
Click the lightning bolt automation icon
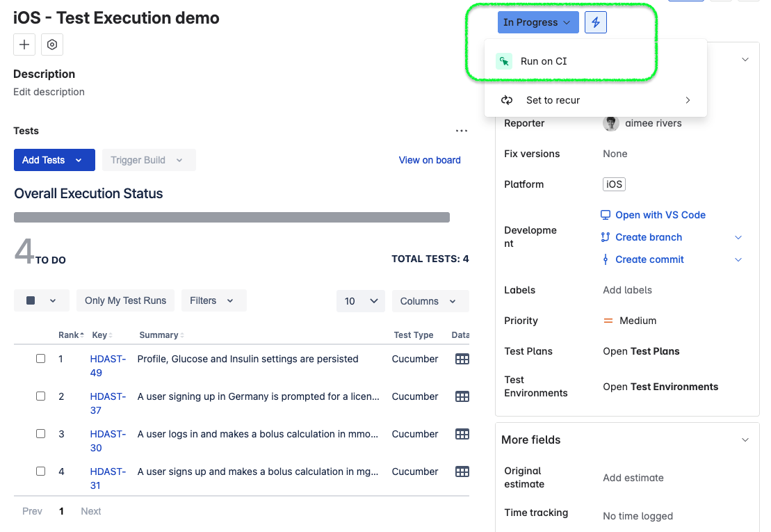pos(596,22)
